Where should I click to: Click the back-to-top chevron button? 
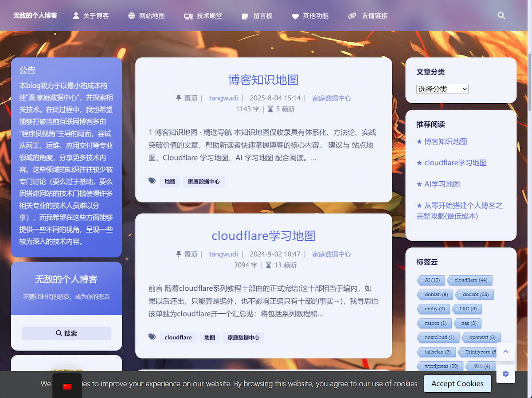(505, 351)
